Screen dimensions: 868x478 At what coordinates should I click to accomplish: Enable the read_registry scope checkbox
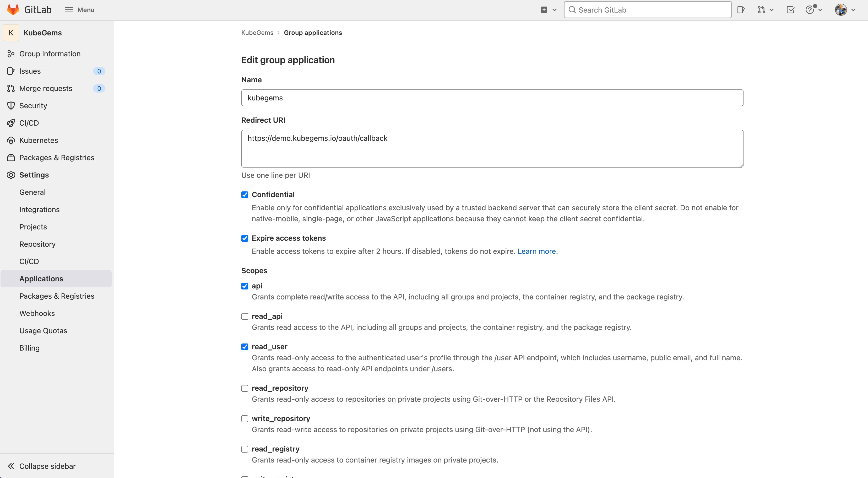245,449
